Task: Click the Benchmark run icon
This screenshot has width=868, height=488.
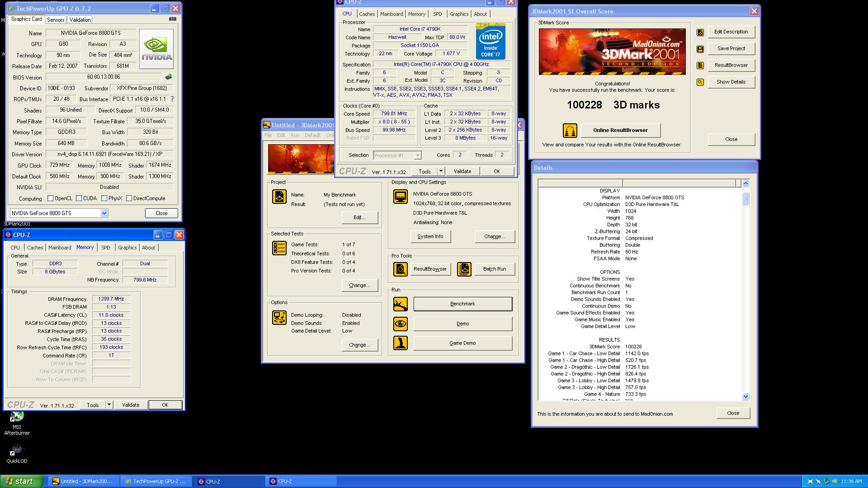Action: pyautogui.click(x=401, y=304)
